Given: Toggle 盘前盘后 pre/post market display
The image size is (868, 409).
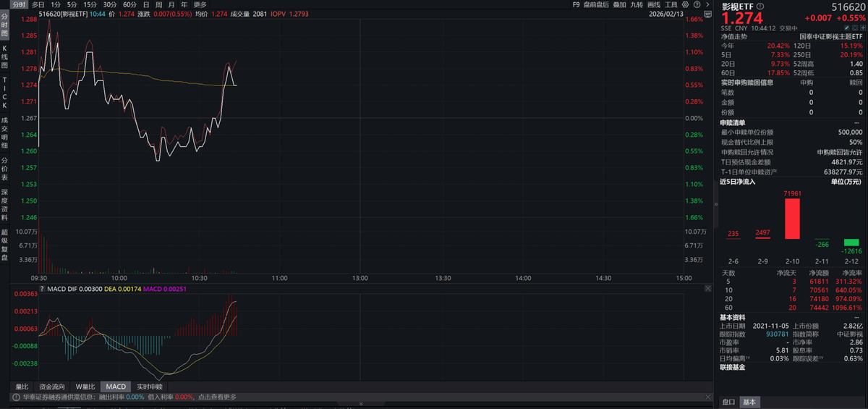Looking at the screenshot, I should pyautogui.click(x=596, y=4).
